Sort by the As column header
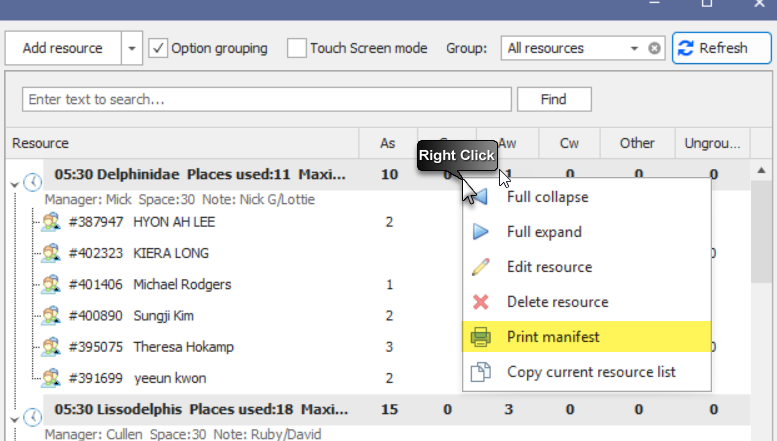The image size is (777, 441). coord(388,143)
